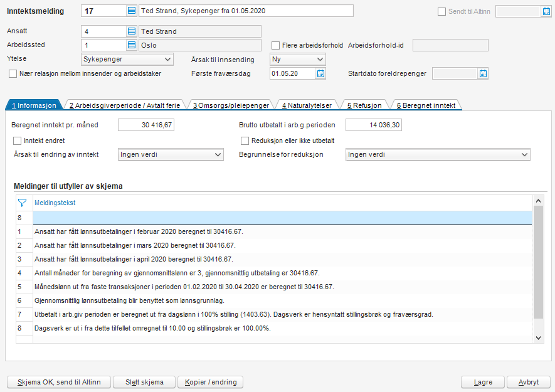Open the 2 Arbeidsgiverperiode / Avtalt ferie tab
Viewport: 555px width, 392px height.
point(125,105)
